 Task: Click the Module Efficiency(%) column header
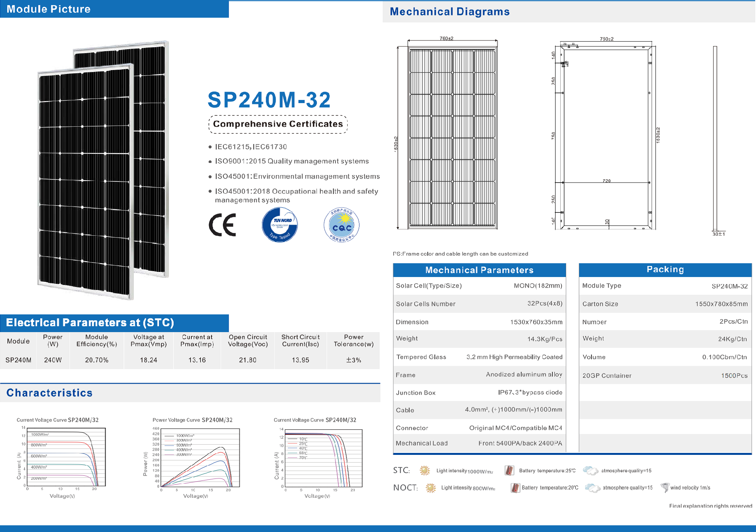[x=97, y=340]
